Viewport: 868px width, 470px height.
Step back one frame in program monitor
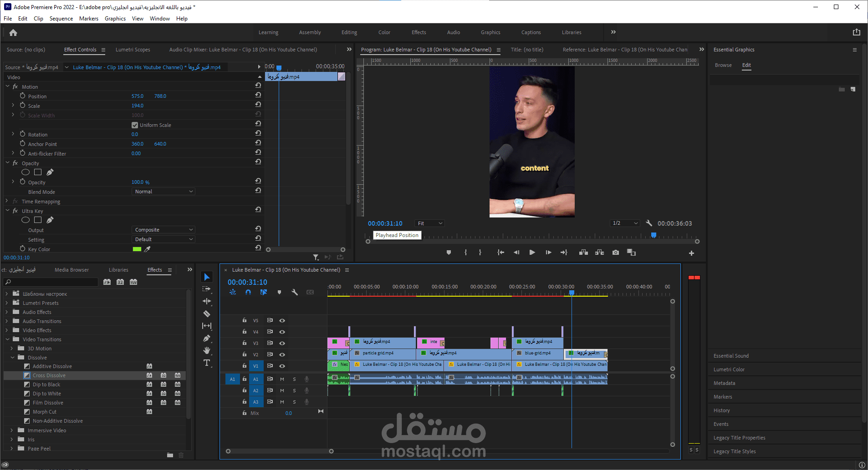click(516, 253)
